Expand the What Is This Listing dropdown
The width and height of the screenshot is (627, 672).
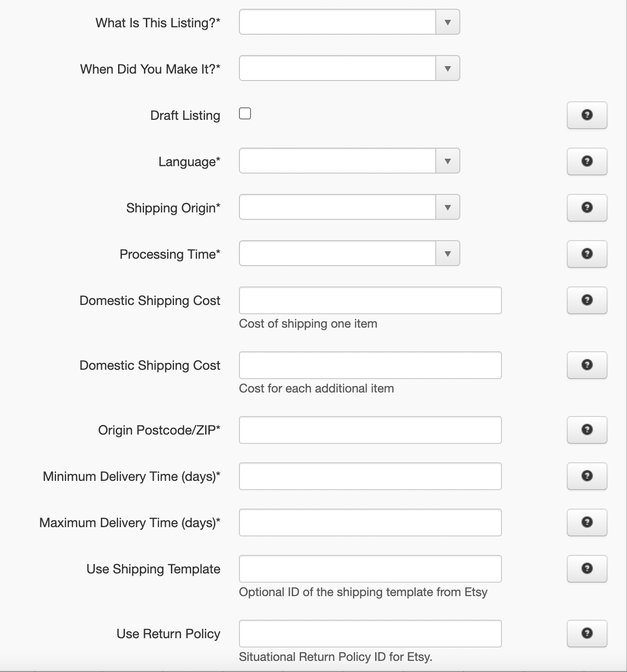[x=349, y=22]
